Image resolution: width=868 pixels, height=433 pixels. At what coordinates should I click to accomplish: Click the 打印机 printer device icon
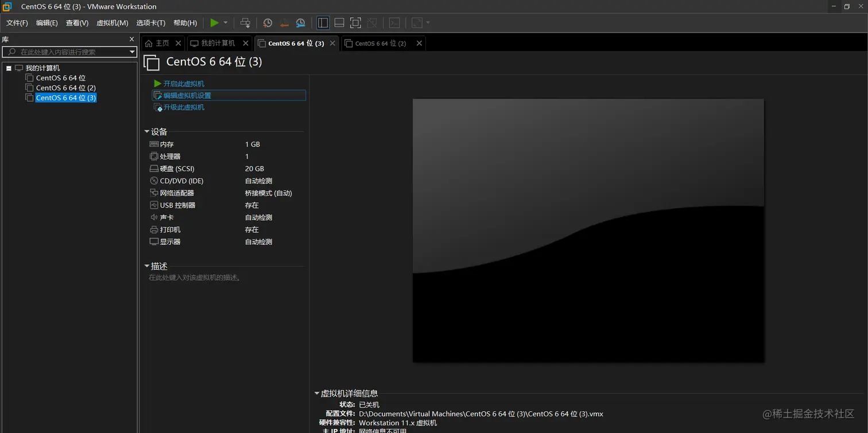154,229
